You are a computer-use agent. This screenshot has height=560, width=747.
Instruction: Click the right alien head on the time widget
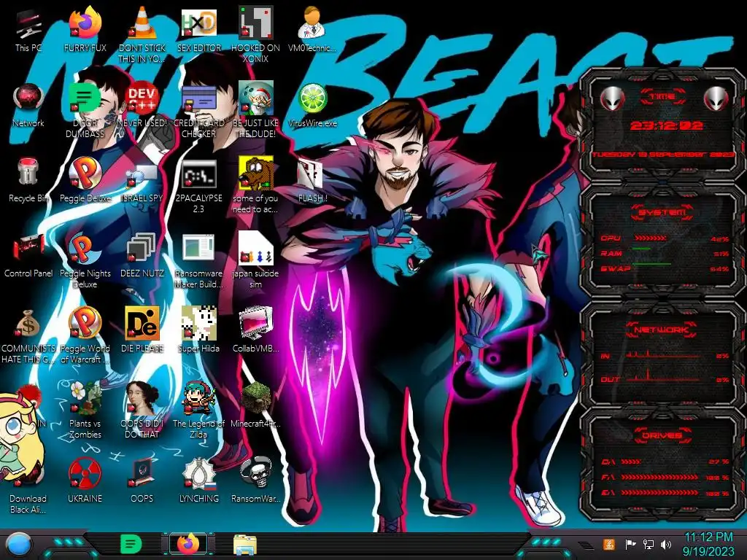[x=716, y=99]
